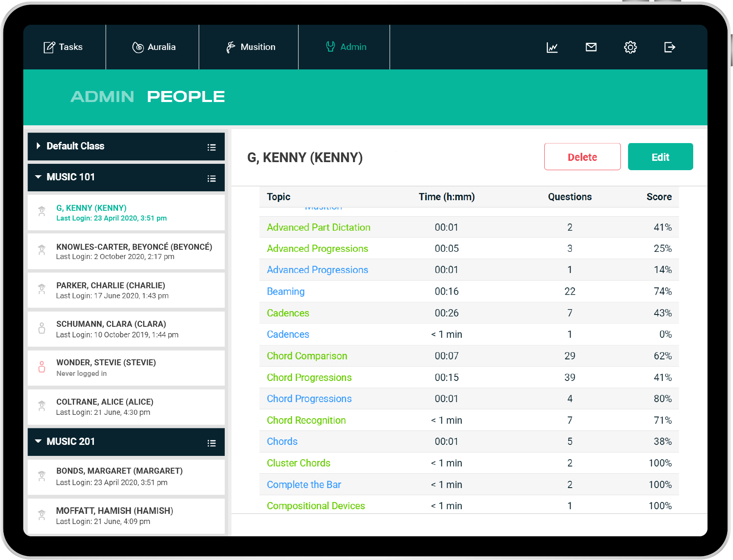Viewport: 733px width, 560px height.
Task: Expand the Default Class group
Action: click(39, 146)
